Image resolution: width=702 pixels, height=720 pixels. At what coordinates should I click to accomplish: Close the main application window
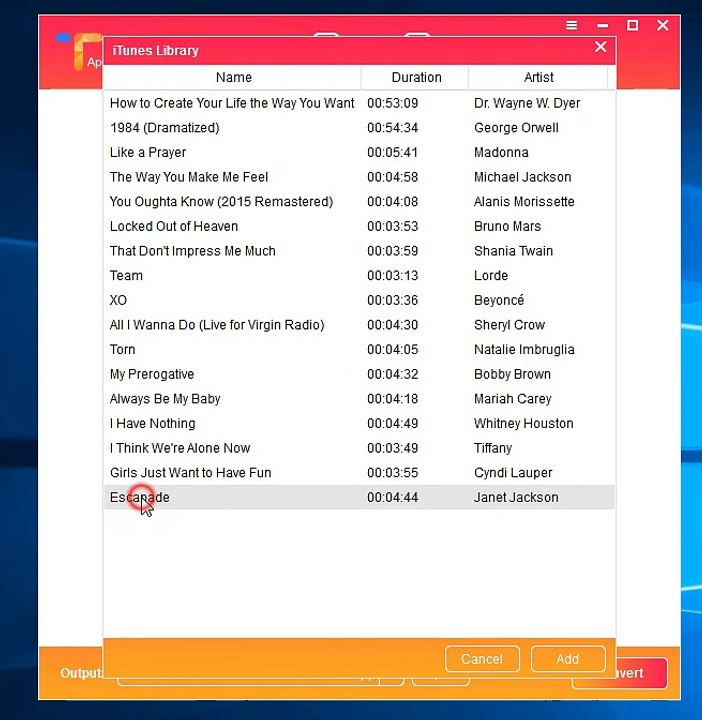click(663, 25)
